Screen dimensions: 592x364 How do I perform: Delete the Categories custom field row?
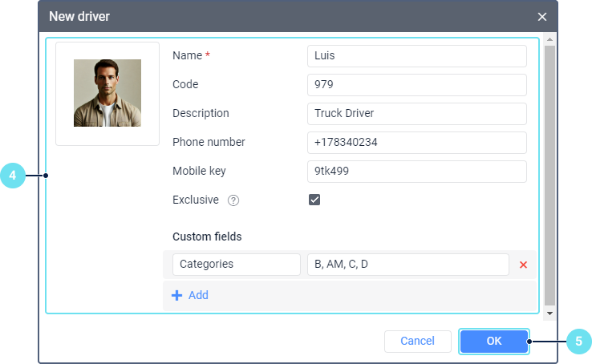point(523,265)
